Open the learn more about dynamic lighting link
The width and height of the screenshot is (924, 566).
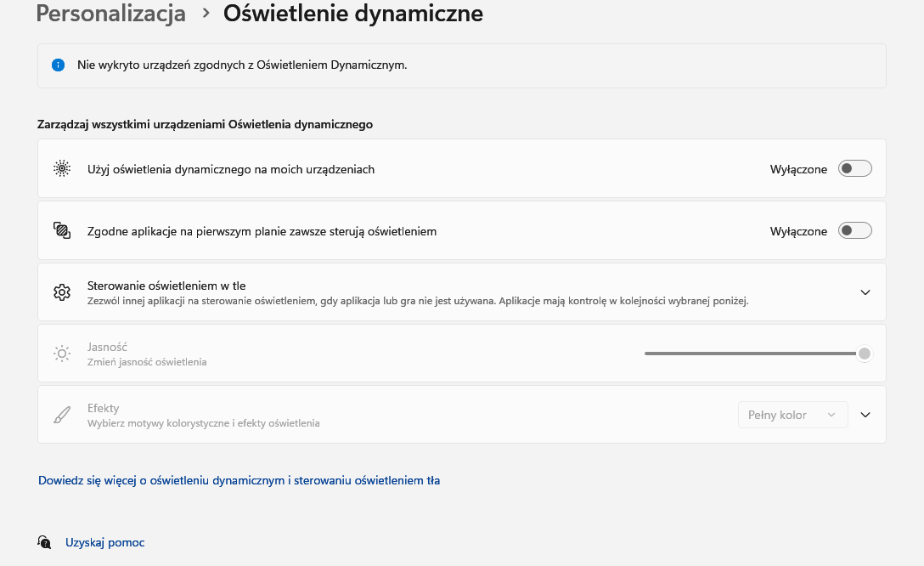coord(239,480)
